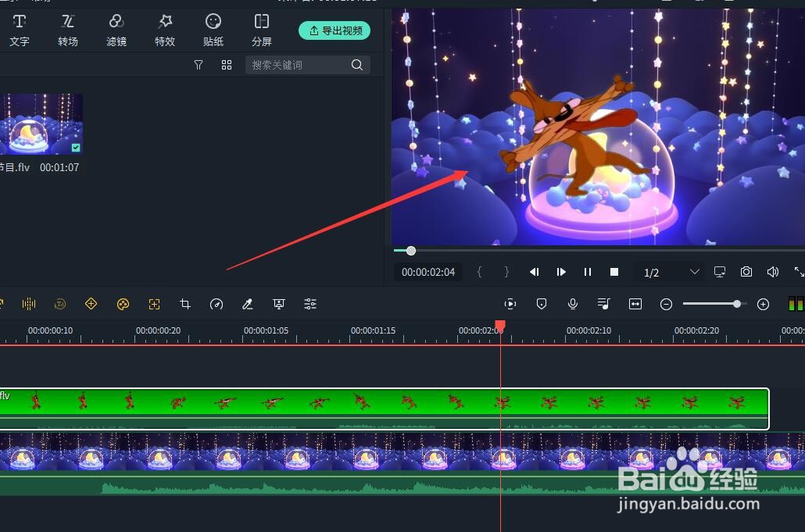Select the 节目.flv media thumbnail
805x532 pixels.
[41, 123]
